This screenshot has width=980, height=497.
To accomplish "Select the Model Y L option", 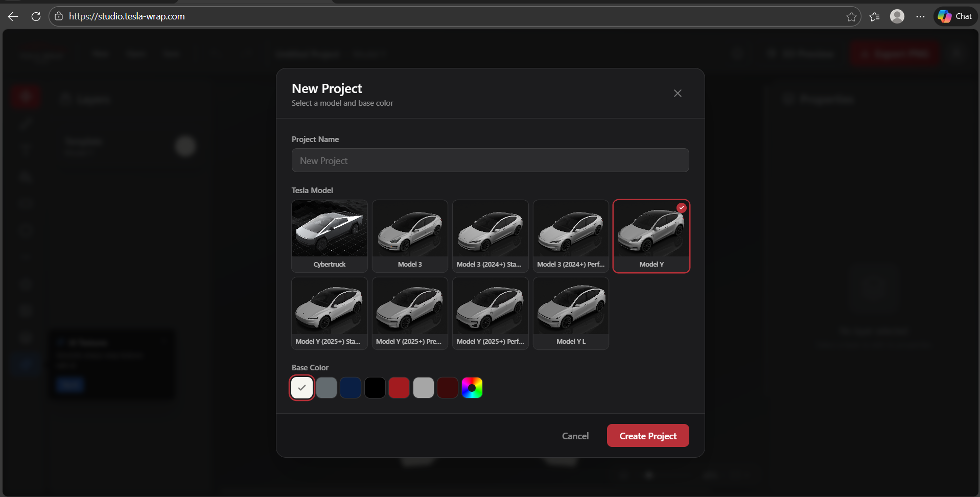I will pyautogui.click(x=571, y=313).
